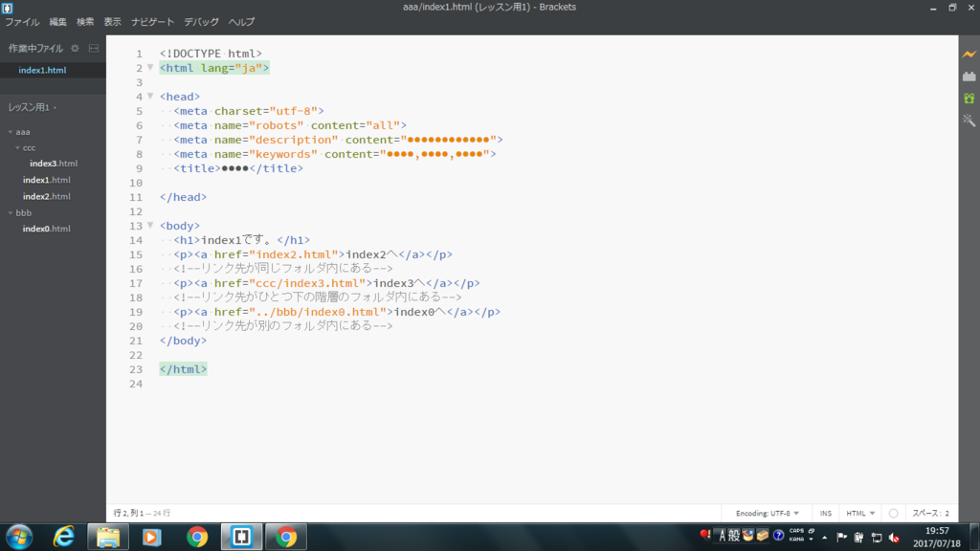This screenshot has width=980, height=551.
Task: Open the 検索 menu
Action: [85, 22]
